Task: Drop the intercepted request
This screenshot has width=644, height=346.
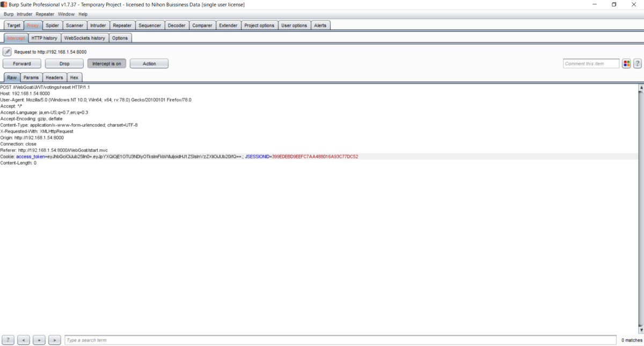Action: pyautogui.click(x=64, y=63)
